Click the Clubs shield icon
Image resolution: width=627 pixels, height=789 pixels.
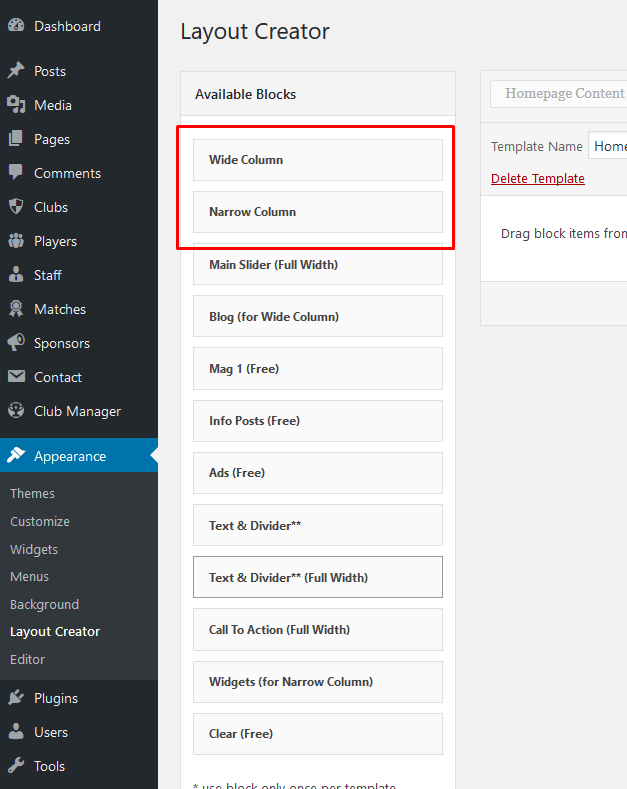coord(16,206)
